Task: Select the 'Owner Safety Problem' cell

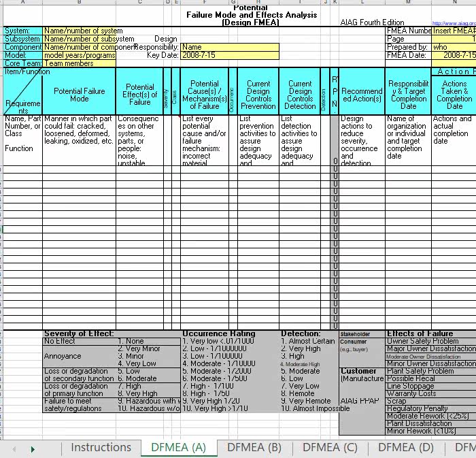Action: [x=431, y=341]
